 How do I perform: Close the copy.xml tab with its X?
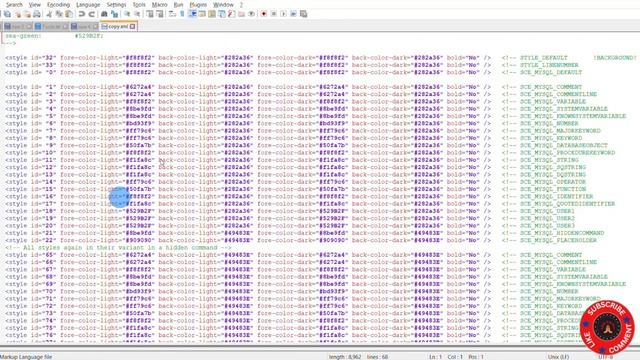(x=133, y=27)
